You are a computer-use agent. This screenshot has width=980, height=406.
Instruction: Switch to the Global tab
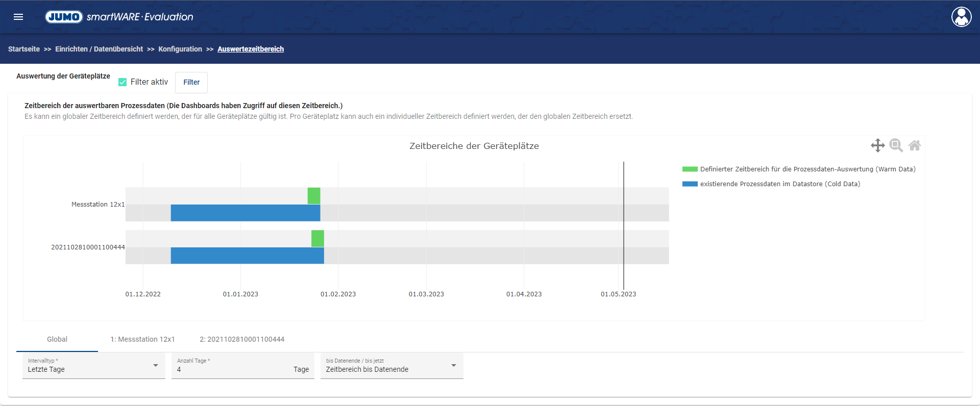point(57,339)
